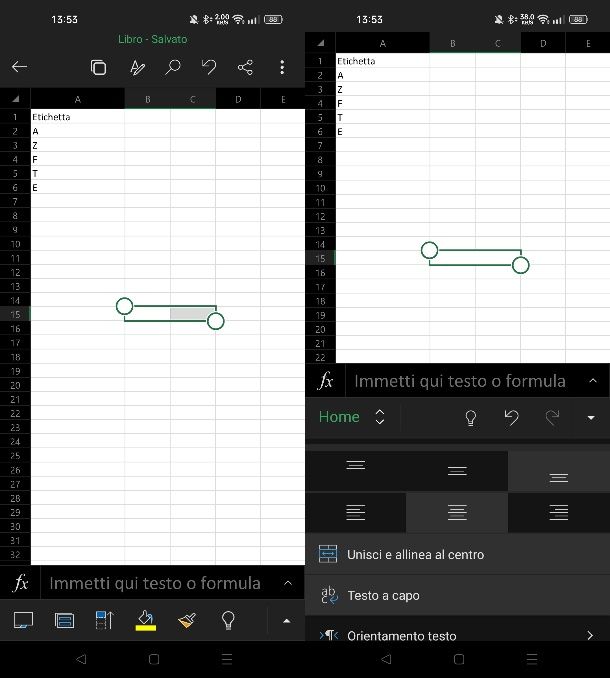Image resolution: width=610 pixels, height=678 pixels.
Task: Tap the yellow fill color bar under the bucket
Action: 146,628
